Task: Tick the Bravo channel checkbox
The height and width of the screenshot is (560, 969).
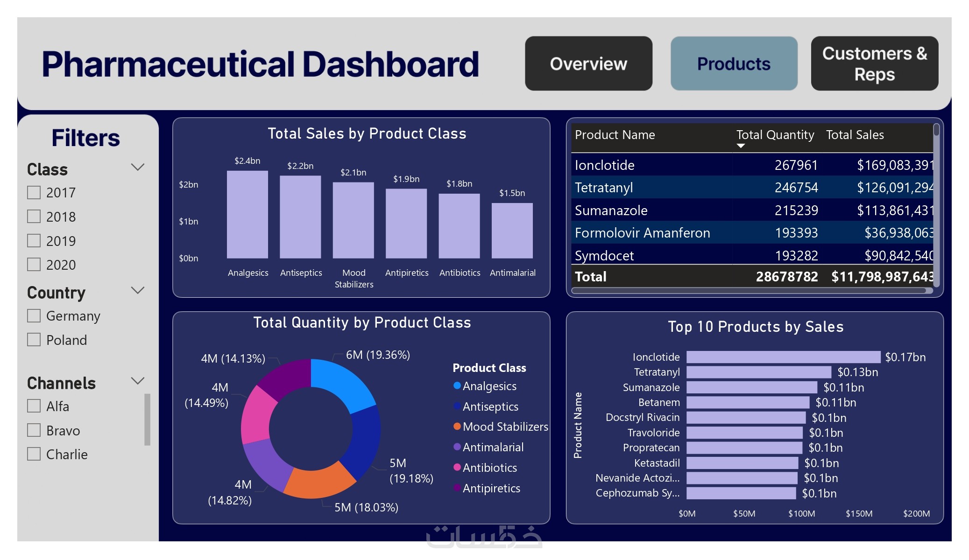Action: [x=34, y=430]
